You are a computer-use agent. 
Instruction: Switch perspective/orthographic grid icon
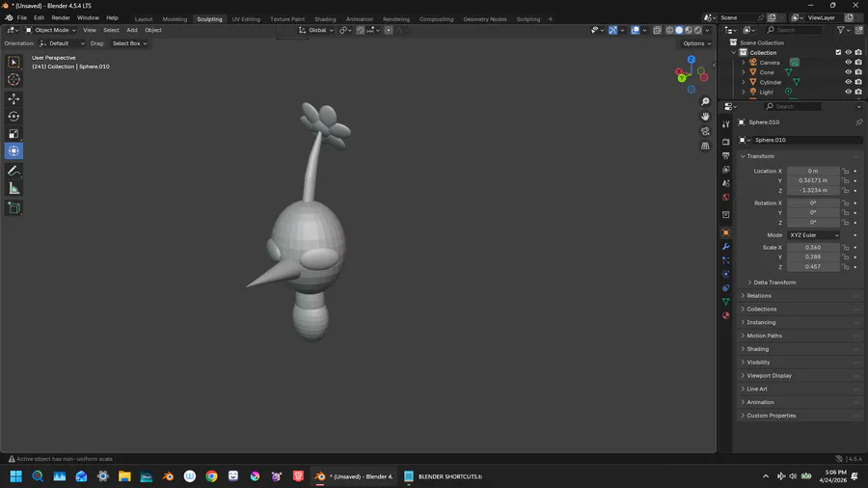[x=705, y=146]
